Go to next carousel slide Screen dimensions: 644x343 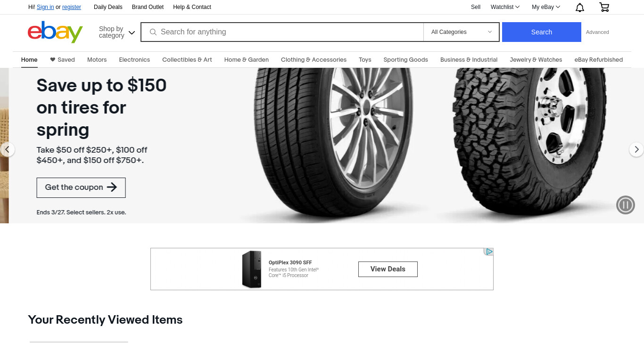(636, 149)
